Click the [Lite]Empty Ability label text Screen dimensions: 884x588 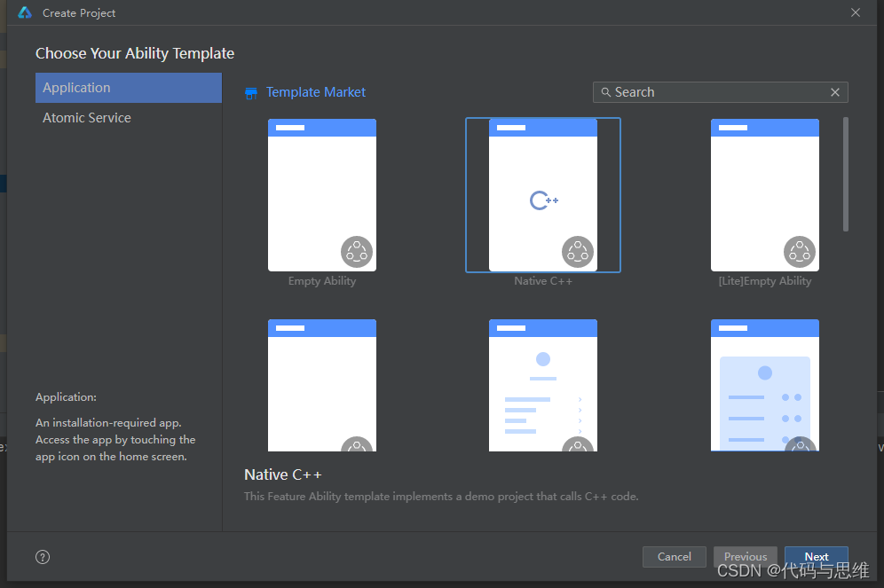coord(765,281)
